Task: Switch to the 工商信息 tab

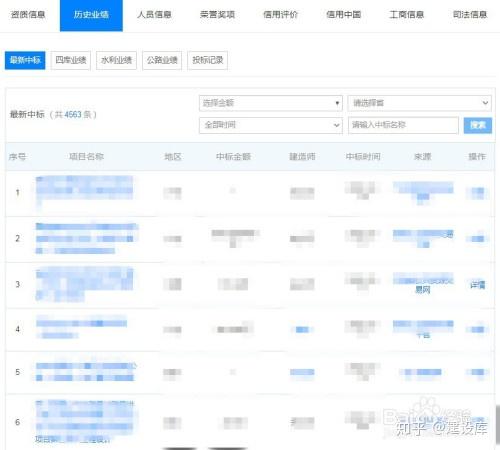Action: [x=406, y=15]
